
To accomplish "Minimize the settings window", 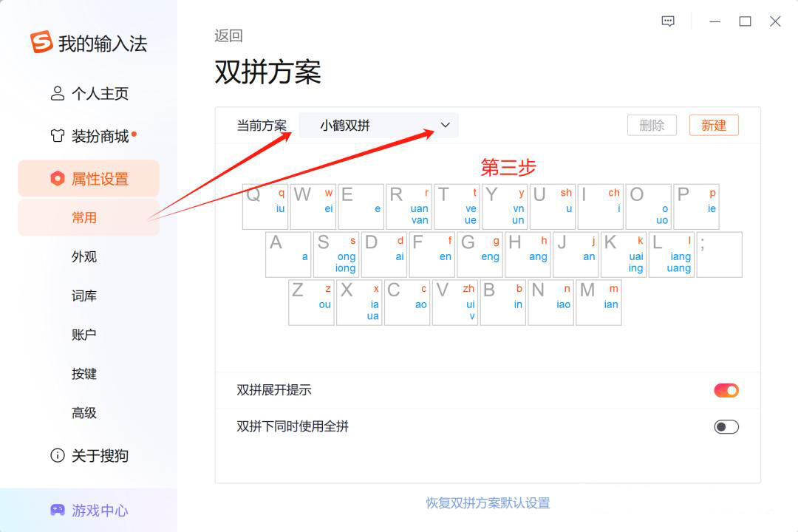I will pos(715,21).
